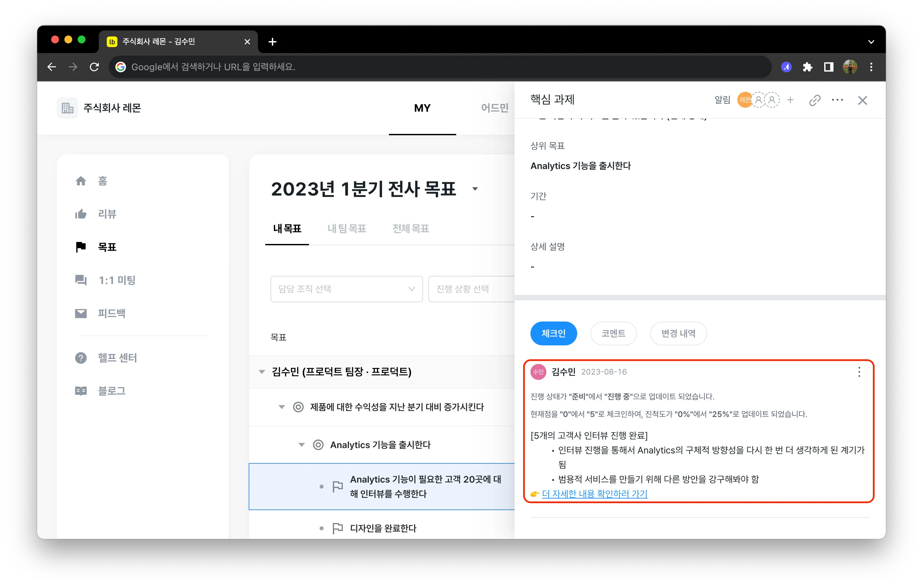Open the 리뷰 thumbs-up menu

96,214
